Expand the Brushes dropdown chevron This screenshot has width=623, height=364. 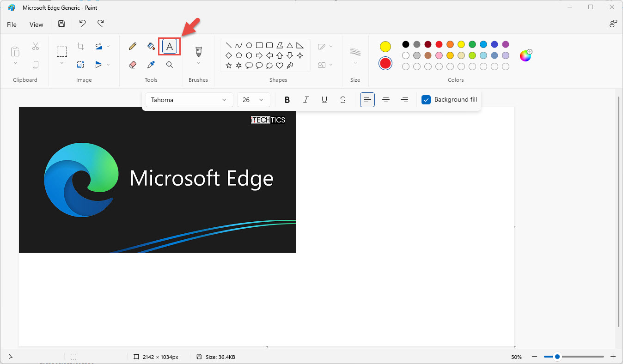pos(199,63)
